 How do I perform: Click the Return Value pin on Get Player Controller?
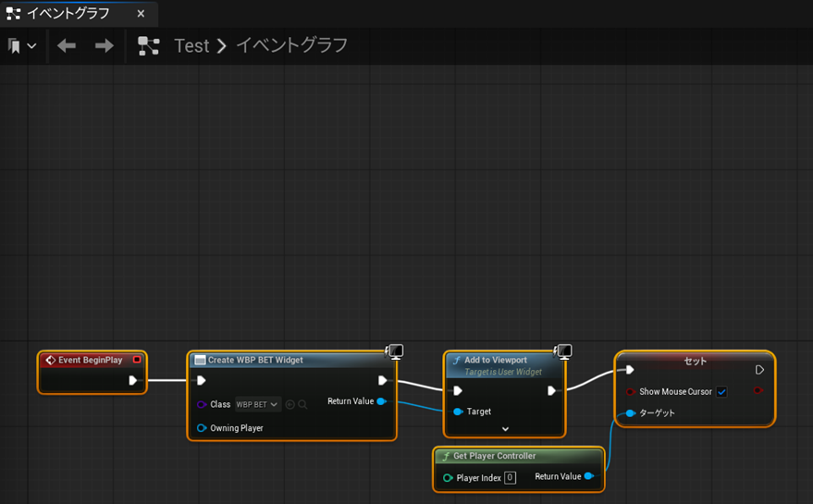(x=588, y=476)
